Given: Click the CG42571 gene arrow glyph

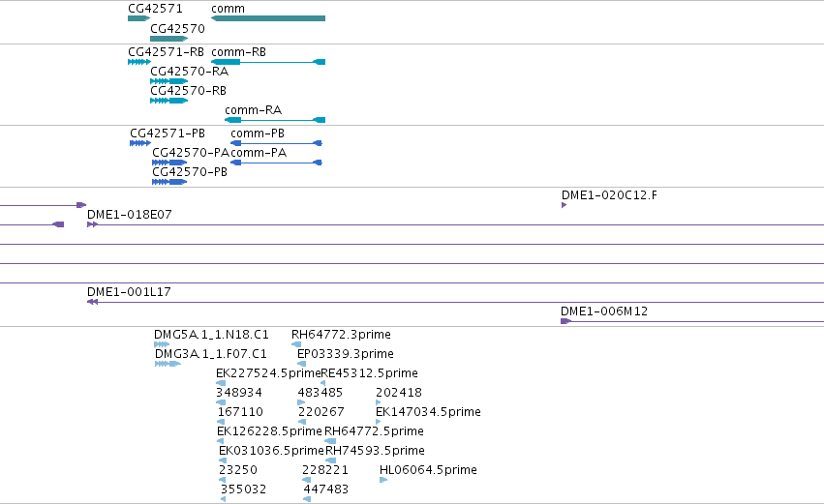Looking at the screenshot, I should 138,18.
